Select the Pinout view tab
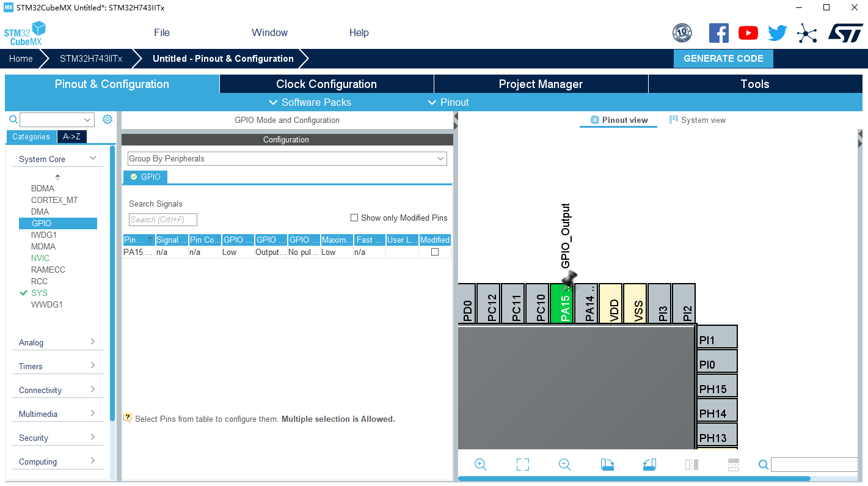The image size is (868, 486). coord(619,120)
